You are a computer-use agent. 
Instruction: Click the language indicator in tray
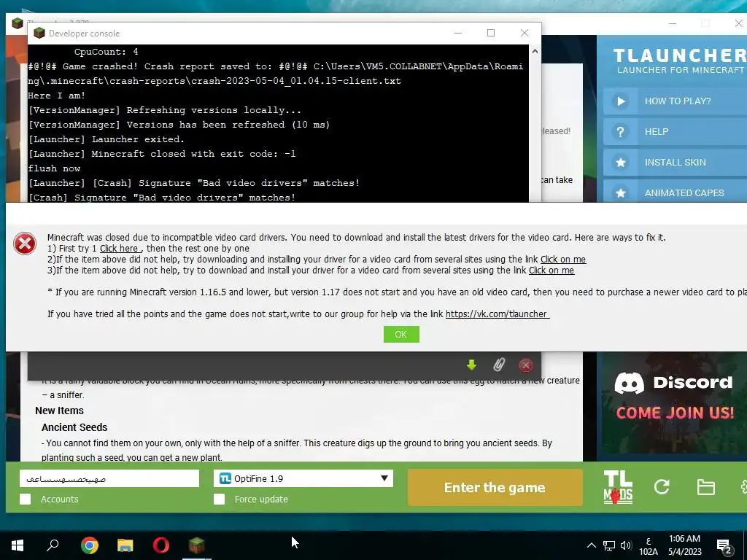click(x=649, y=546)
